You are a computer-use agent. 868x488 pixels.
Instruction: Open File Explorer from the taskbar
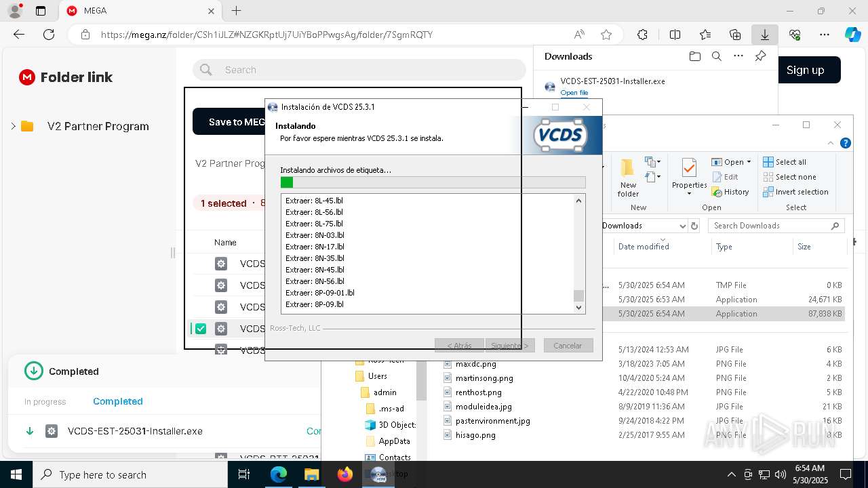[311, 474]
